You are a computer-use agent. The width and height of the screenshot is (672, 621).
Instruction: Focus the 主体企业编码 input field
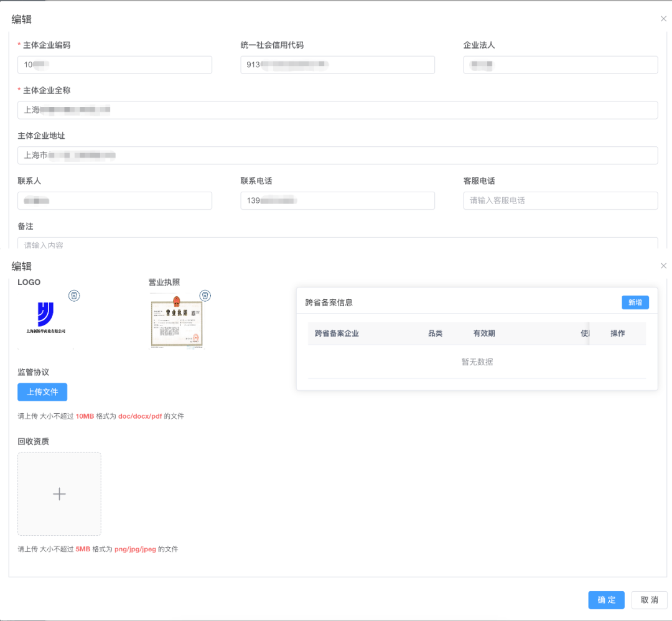115,65
